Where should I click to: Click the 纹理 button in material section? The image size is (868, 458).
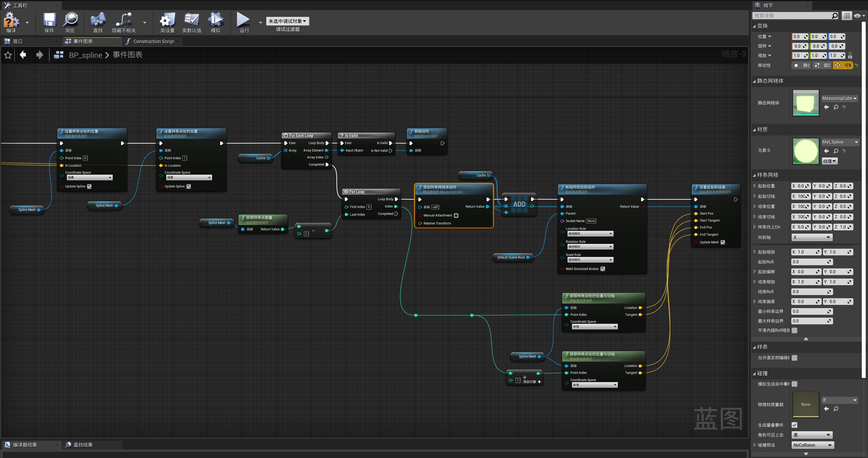click(x=830, y=161)
